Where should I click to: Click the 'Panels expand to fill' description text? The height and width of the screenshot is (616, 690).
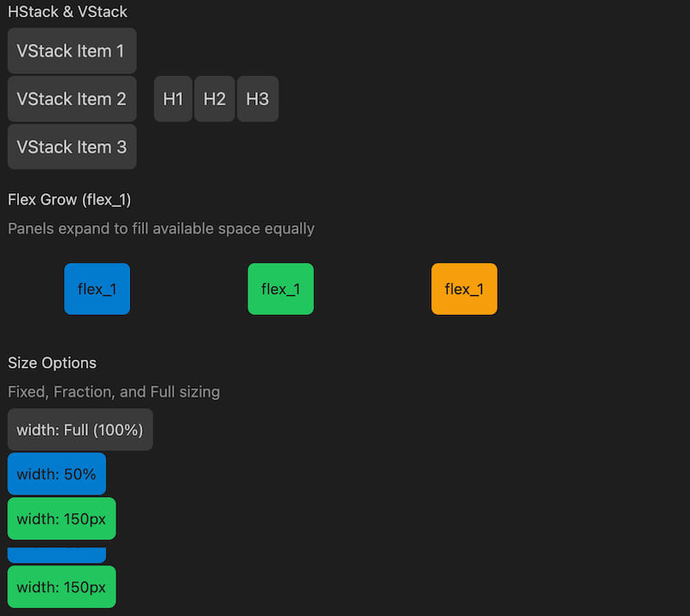(x=161, y=229)
